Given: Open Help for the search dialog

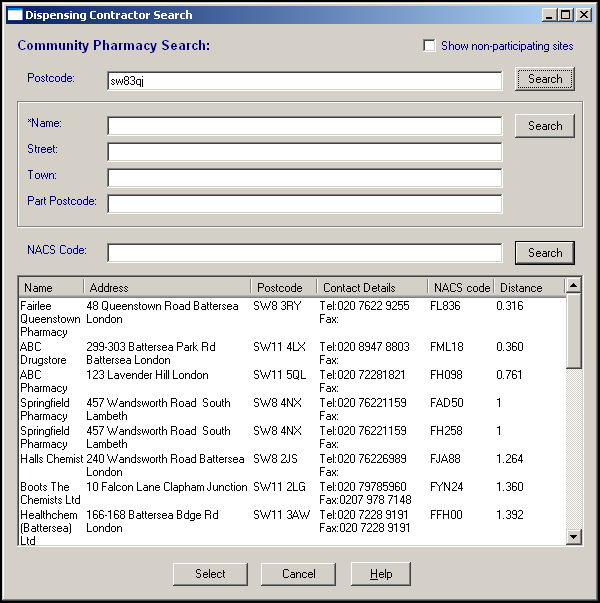Looking at the screenshot, I should pyautogui.click(x=380, y=574).
